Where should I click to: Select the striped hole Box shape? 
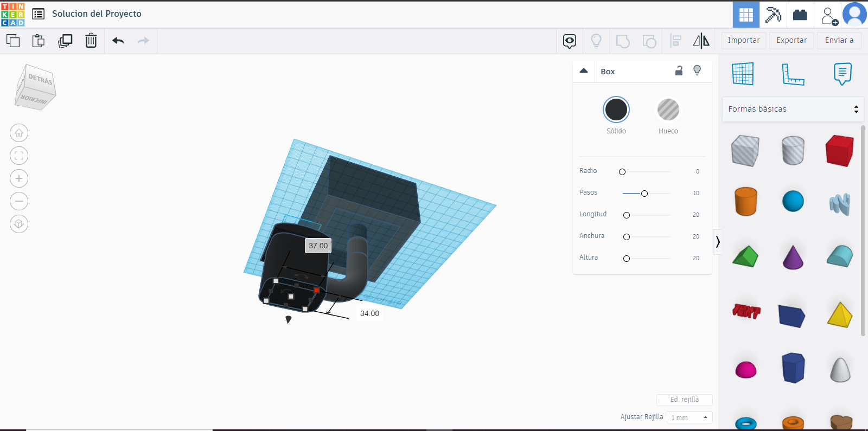(745, 151)
